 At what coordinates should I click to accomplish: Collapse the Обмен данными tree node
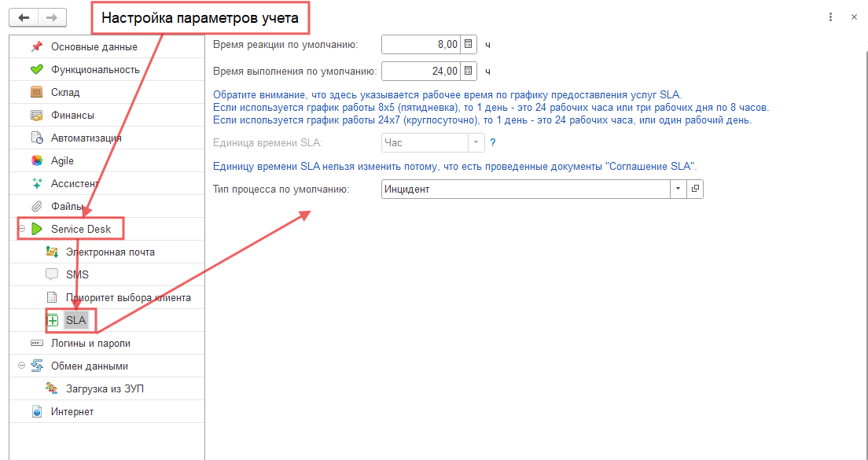(21, 366)
